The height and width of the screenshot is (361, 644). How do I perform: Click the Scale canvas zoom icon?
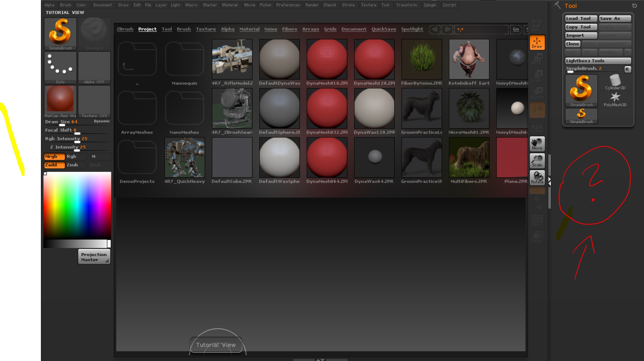(x=537, y=161)
